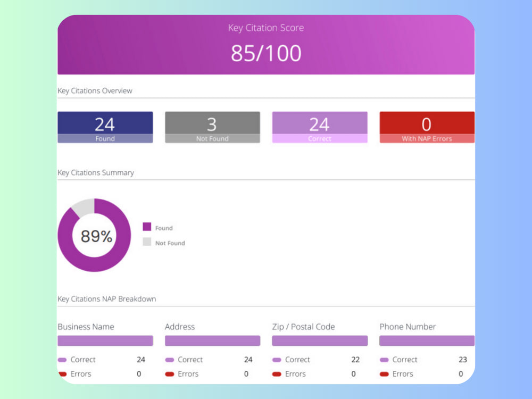Click Phone Number Correct purple marker
532x399 pixels.
384,360
